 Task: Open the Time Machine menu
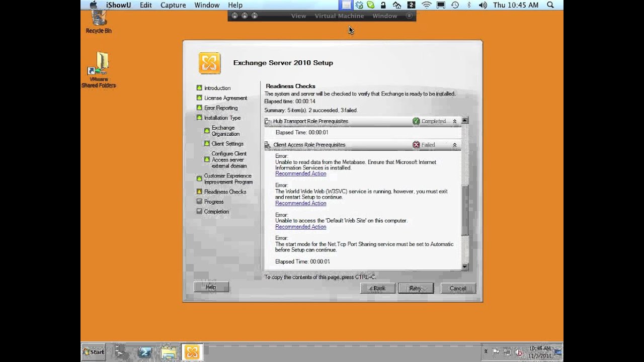coord(455,5)
